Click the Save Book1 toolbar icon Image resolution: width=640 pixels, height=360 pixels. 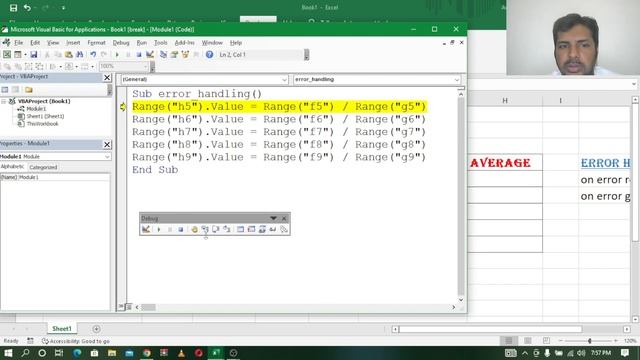pyautogui.click(x=33, y=54)
